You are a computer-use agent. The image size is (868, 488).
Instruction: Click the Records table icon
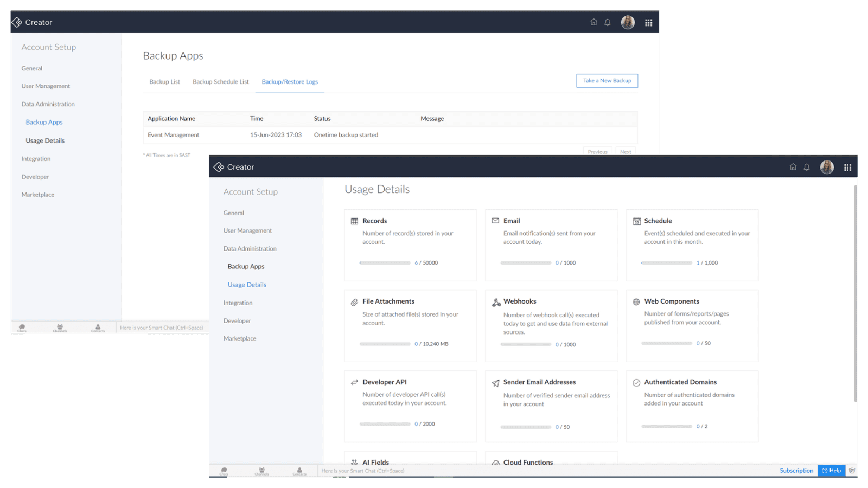(x=354, y=221)
